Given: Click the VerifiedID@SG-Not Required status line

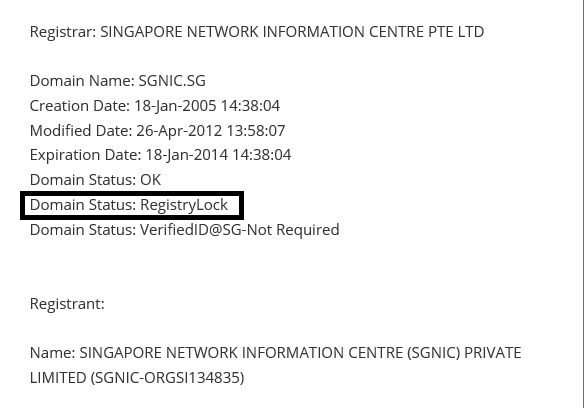Looking at the screenshot, I should coord(184,230).
